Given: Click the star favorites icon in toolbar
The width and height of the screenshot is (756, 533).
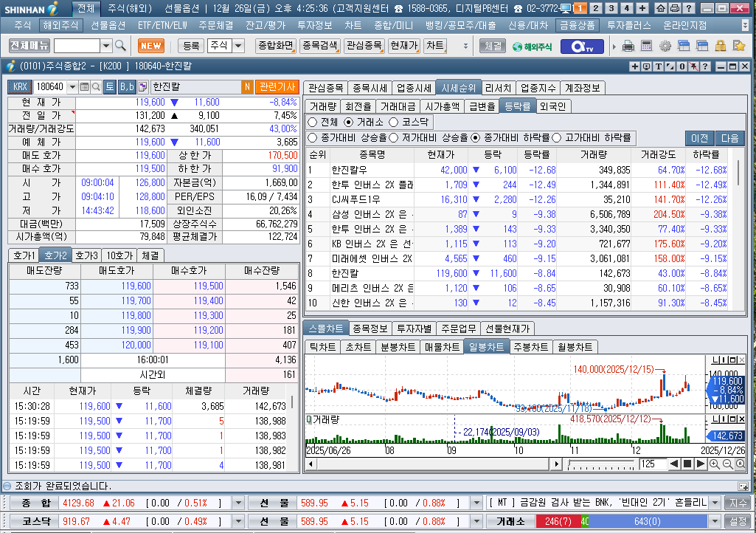Looking at the screenshot, I should 738,47.
